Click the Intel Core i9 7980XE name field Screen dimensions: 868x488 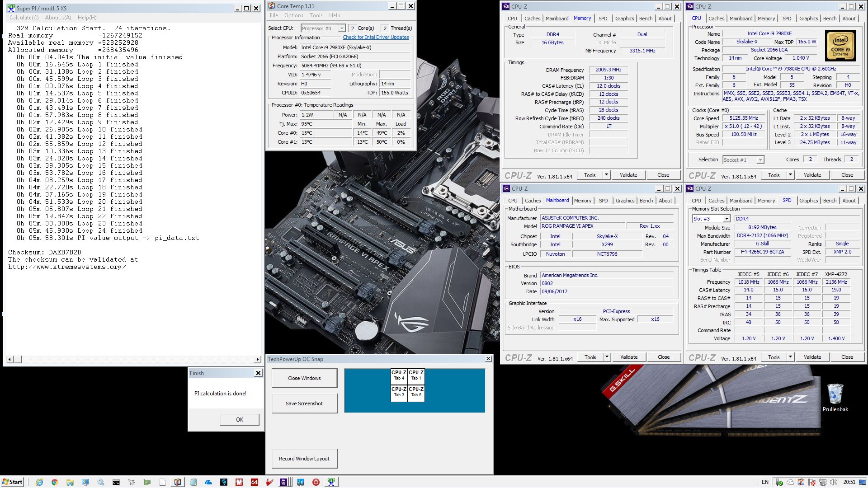point(769,33)
